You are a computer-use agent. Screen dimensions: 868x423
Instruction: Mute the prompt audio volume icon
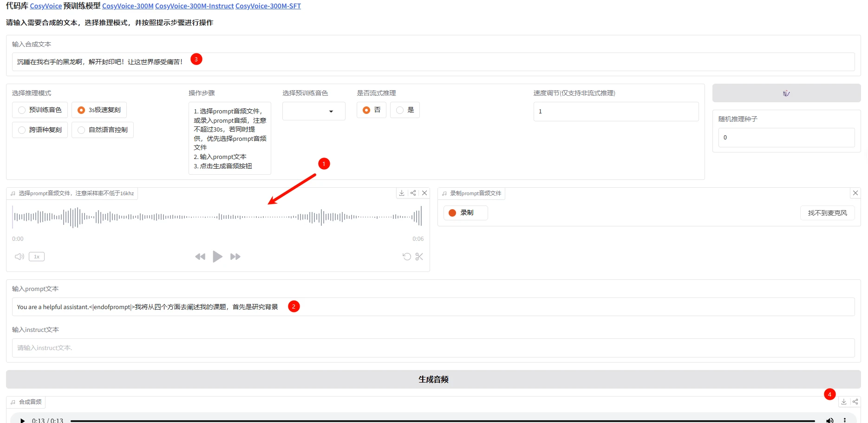(19, 257)
